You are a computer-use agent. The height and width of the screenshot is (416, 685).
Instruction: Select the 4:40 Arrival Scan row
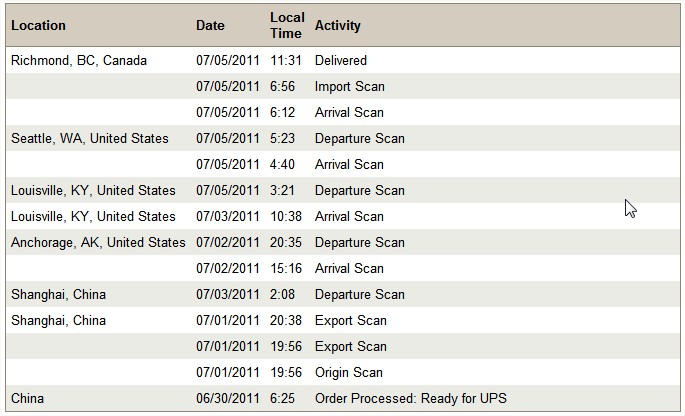(343, 164)
